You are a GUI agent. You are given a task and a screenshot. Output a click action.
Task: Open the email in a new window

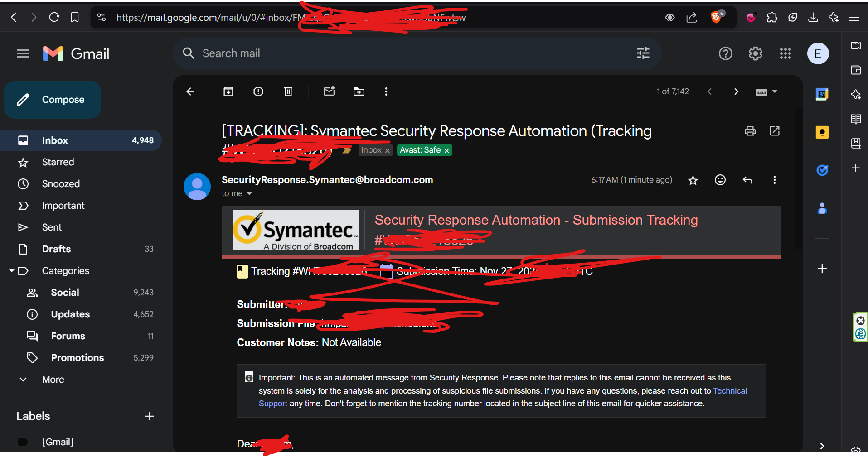(775, 131)
